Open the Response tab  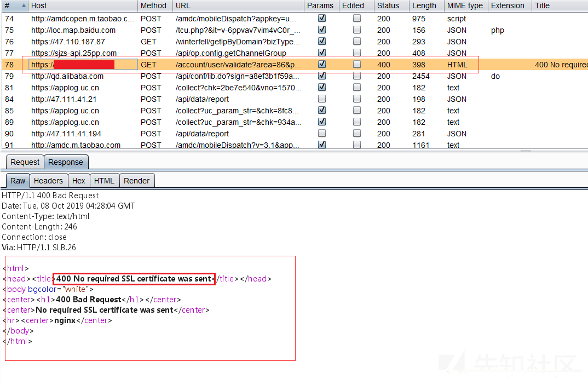pyautogui.click(x=66, y=162)
